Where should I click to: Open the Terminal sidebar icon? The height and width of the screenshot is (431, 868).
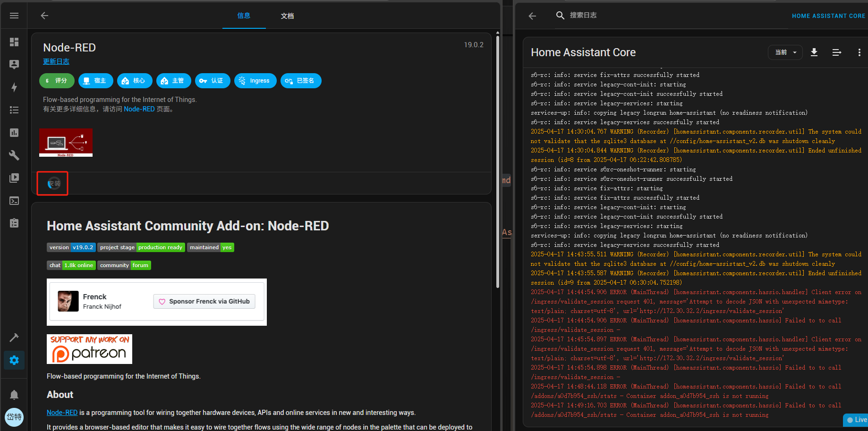14,201
